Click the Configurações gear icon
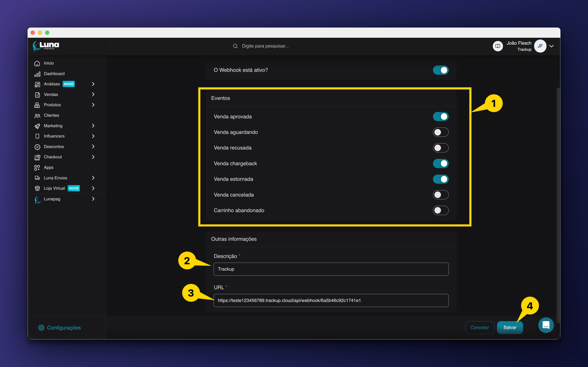Viewport: 588px width, 367px height. (41, 328)
